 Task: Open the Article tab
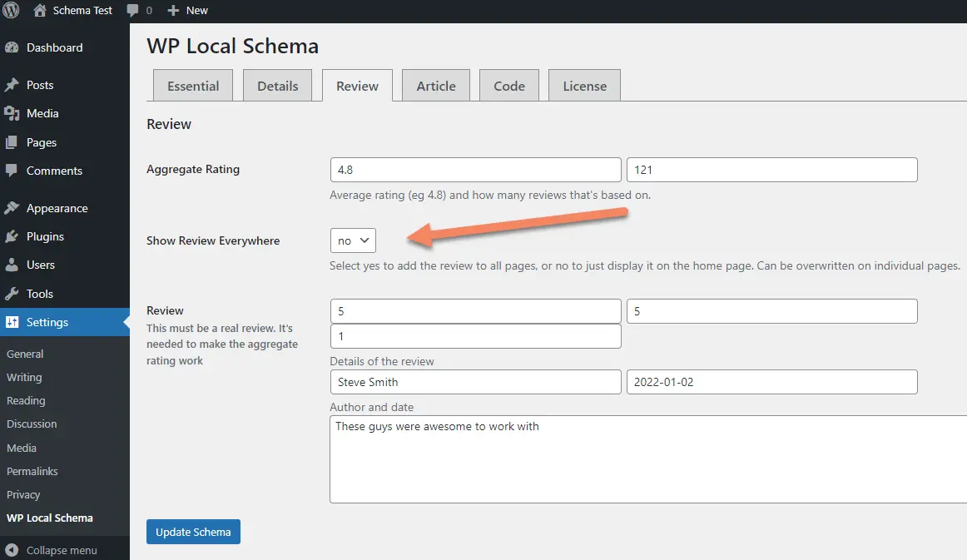(435, 85)
